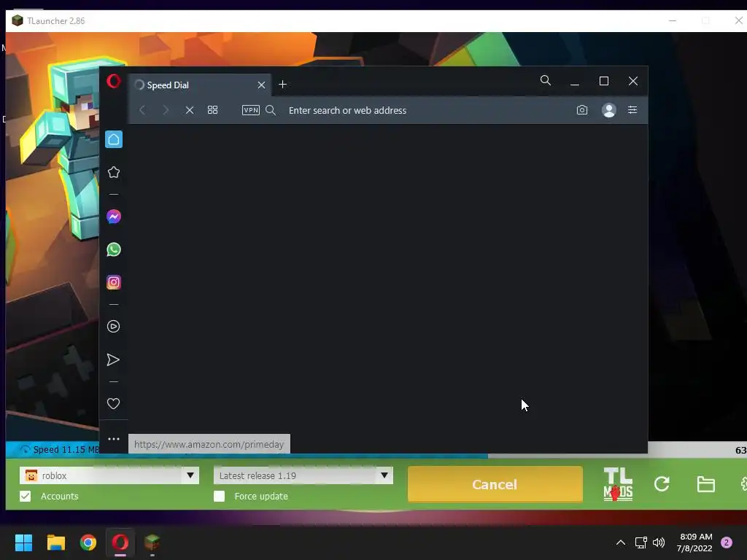
Task: Open the Speed Dial grid icon in toolbar
Action: 212,110
